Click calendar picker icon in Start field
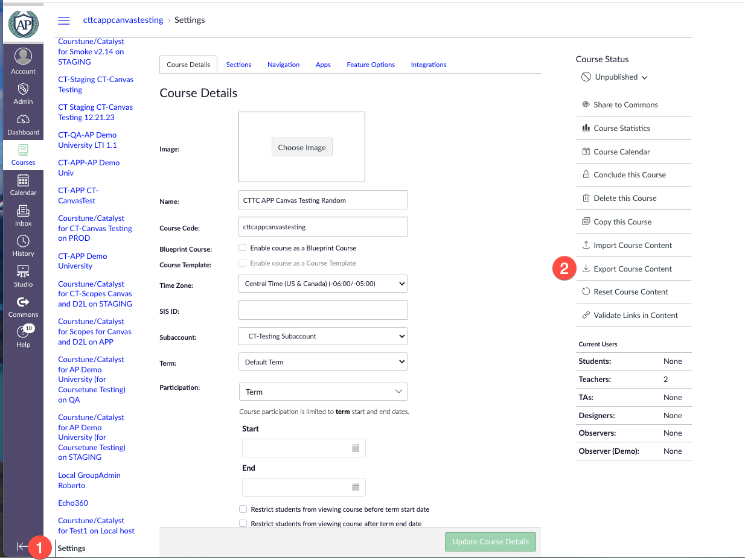The height and width of the screenshot is (560, 745). click(x=356, y=448)
